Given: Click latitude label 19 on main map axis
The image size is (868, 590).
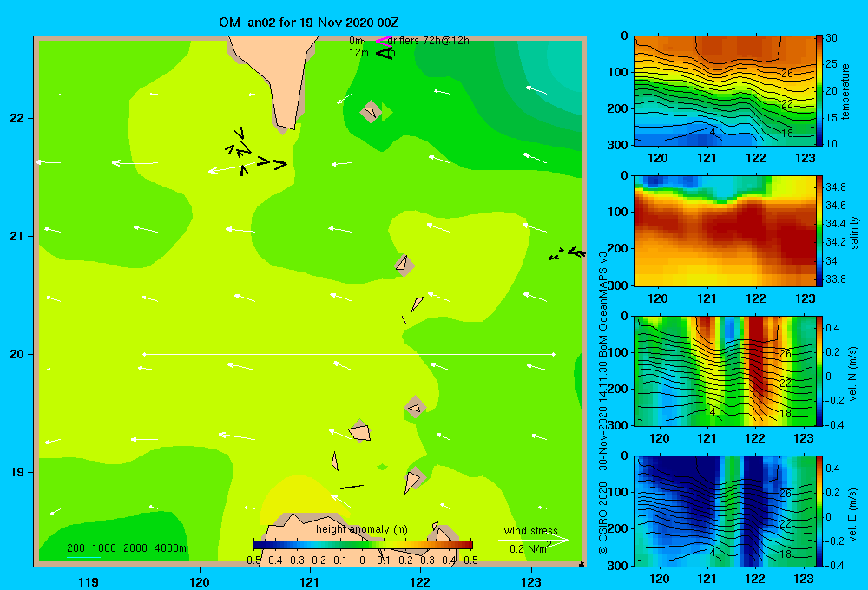Looking at the screenshot, I should pyautogui.click(x=17, y=472).
